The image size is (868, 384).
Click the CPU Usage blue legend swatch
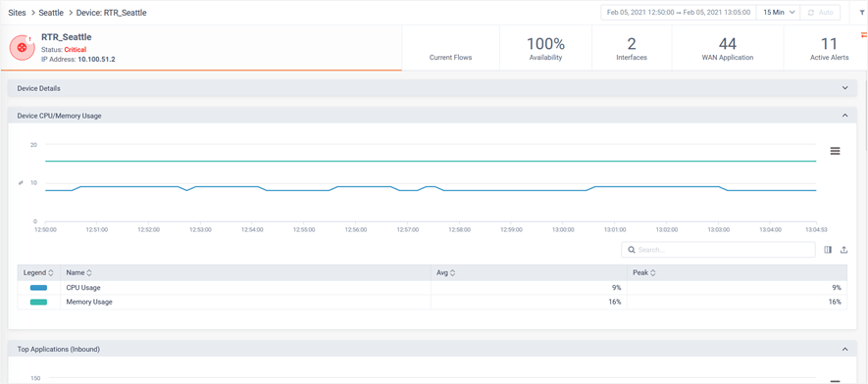[x=38, y=287]
